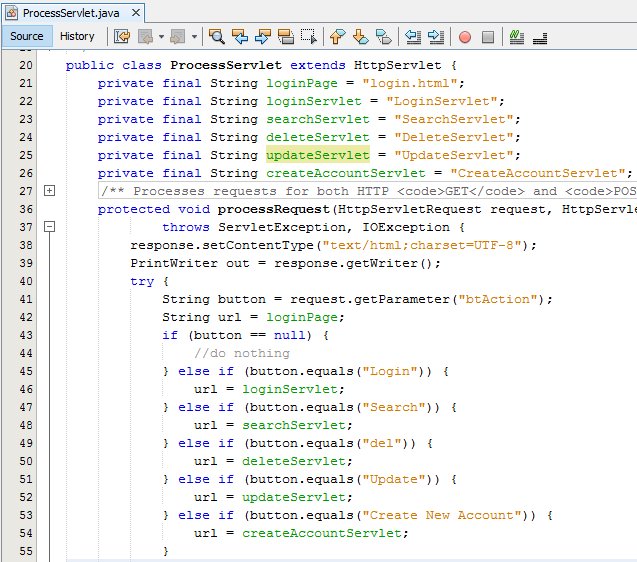Viewport: 637px width, 562px height.
Task: Click the class name ProcessServlet
Action: [x=226, y=65]
